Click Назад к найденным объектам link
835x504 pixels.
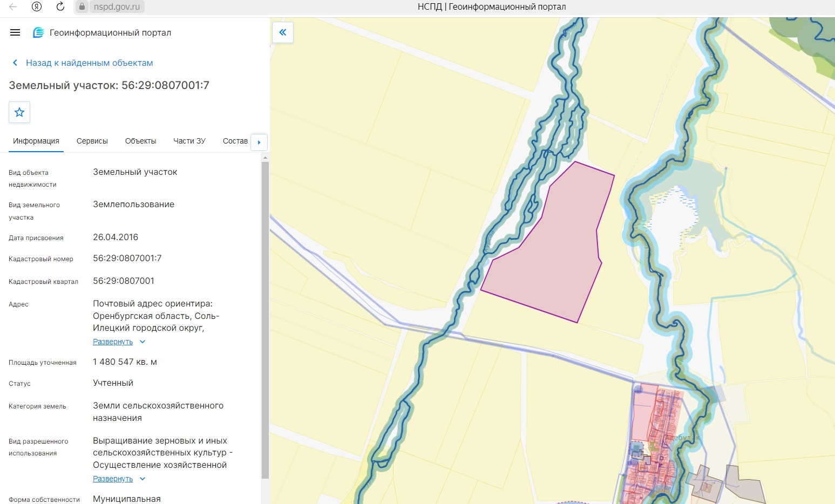point(90,63)
